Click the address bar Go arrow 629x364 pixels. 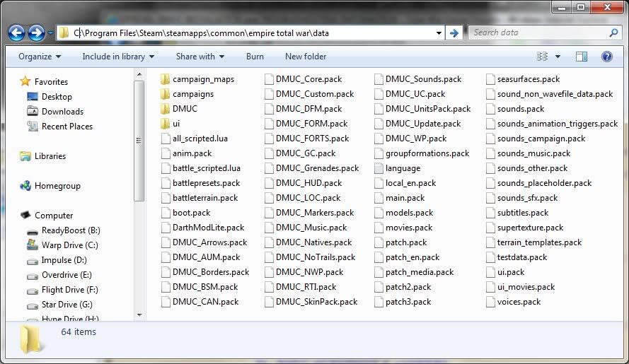click(454, 33)
